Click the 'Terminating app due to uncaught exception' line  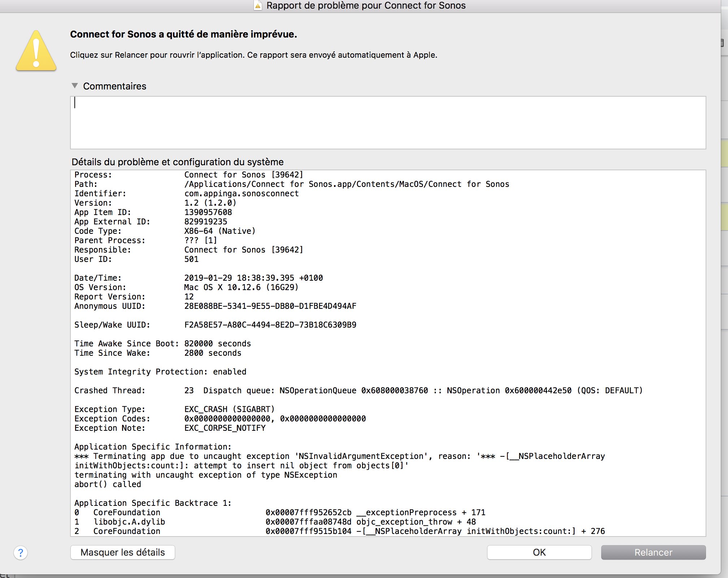(339, 456)
